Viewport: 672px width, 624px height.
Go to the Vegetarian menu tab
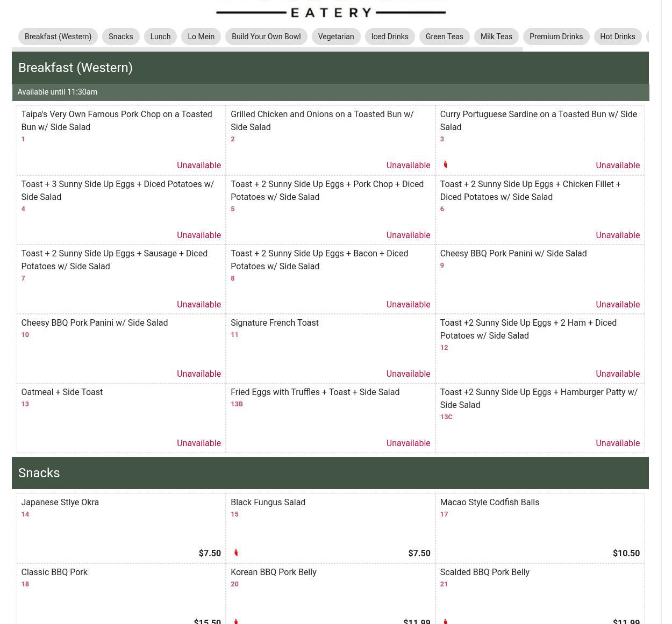click(335, 37)
